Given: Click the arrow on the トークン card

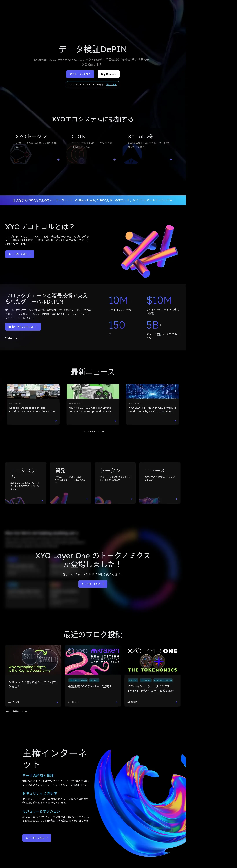Looking at the screenshot, I should click(131, 499).
